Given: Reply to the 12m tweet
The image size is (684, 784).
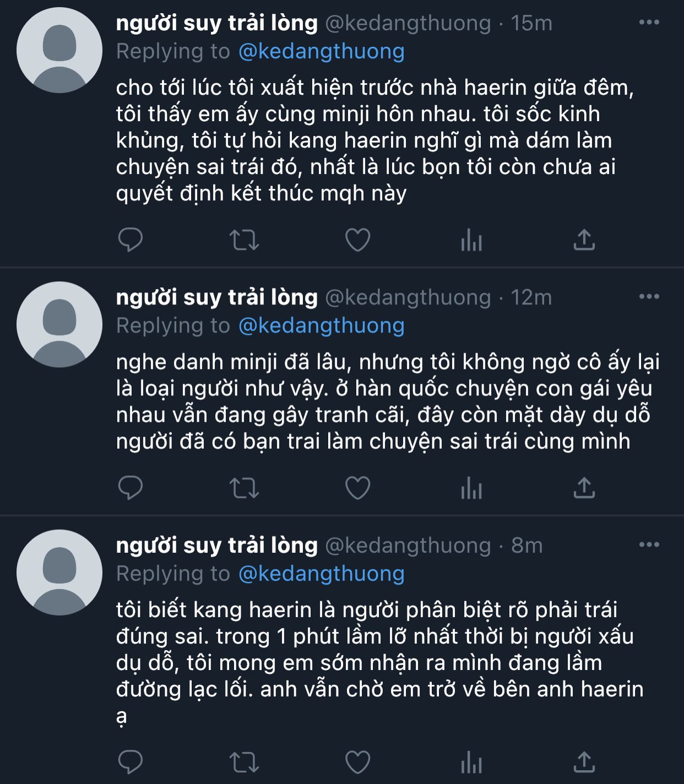Looking at the screenshot, I should pos(131,488).
